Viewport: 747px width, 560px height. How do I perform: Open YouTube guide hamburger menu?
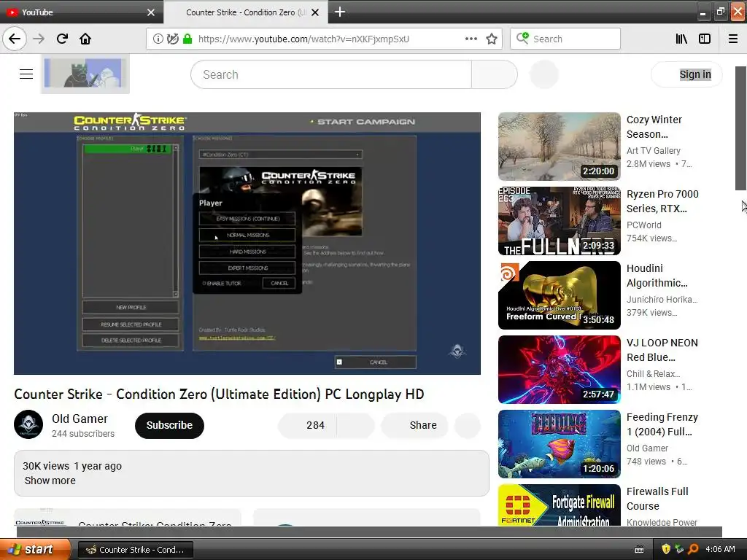(x=26, y=74)
